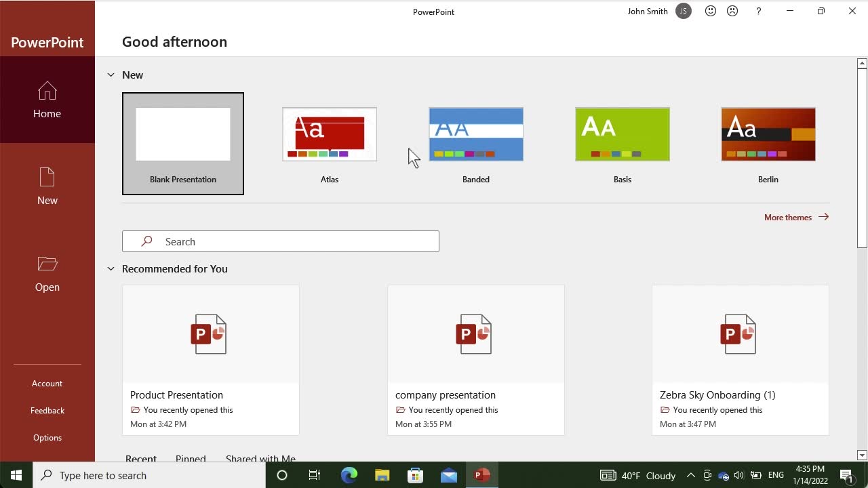The width and height of the screenshot is (868, 488).
Task: Open Microsoft Edge from taskbar
Action: pos(349,475)
